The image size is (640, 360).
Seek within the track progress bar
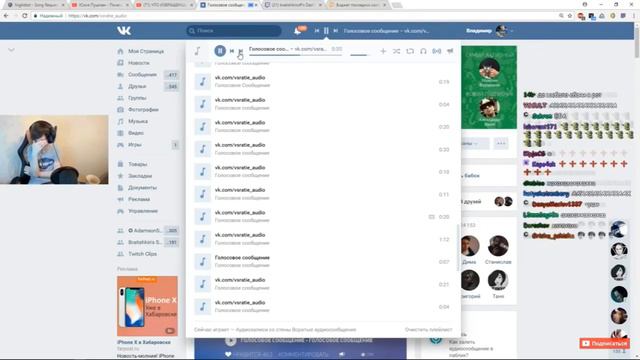tap(296, 55)
